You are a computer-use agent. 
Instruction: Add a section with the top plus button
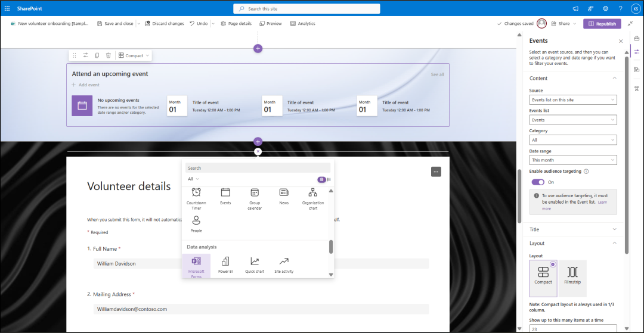[x=258, y=48]
